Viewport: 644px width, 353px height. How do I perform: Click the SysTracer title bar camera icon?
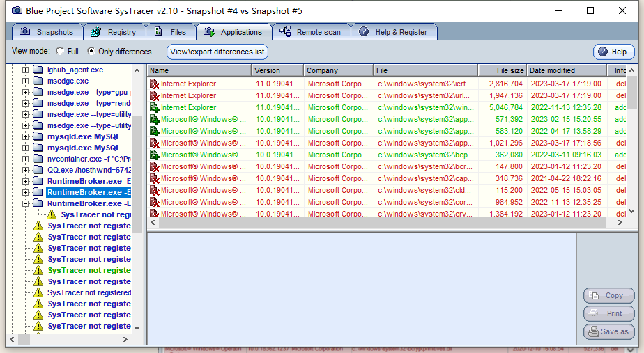(x=17, y=10)
